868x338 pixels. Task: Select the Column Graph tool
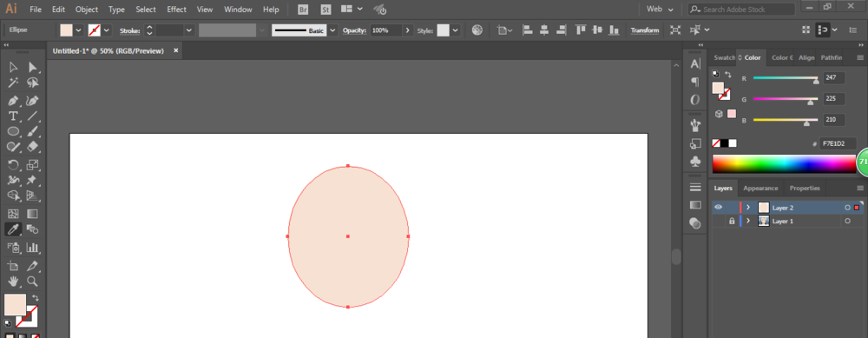pyautogui.click(x=32, y=247)
